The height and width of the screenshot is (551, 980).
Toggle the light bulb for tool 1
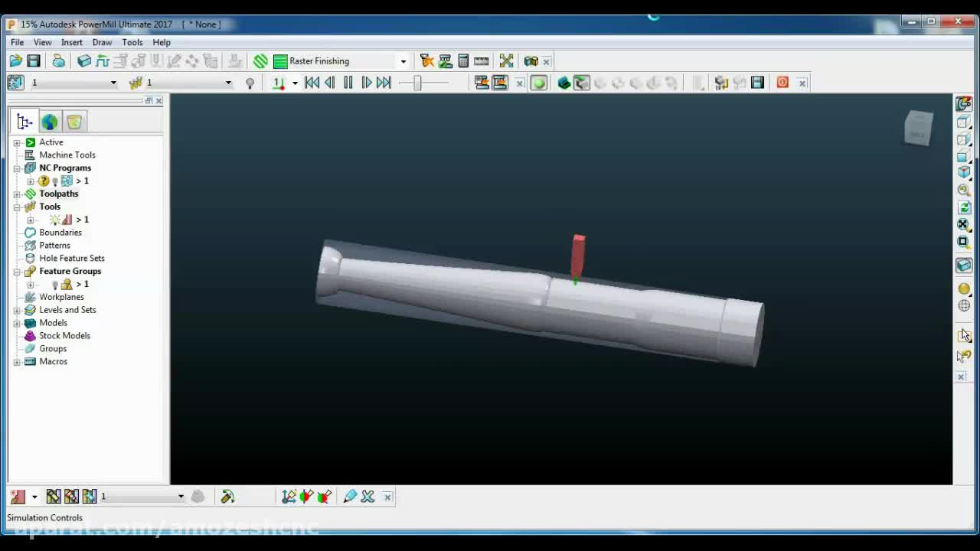tap(55, 220)
